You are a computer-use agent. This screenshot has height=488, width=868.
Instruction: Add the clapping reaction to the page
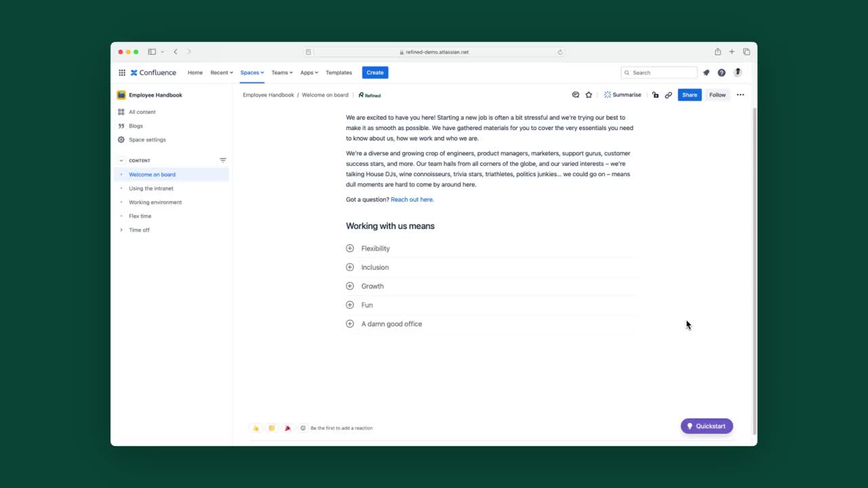click(x=271, y=428)
